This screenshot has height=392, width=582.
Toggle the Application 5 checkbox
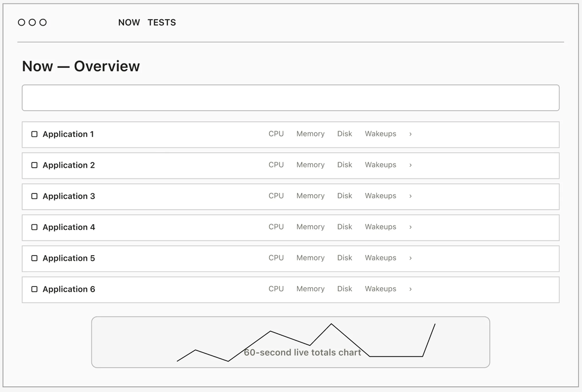click(34, 258)
